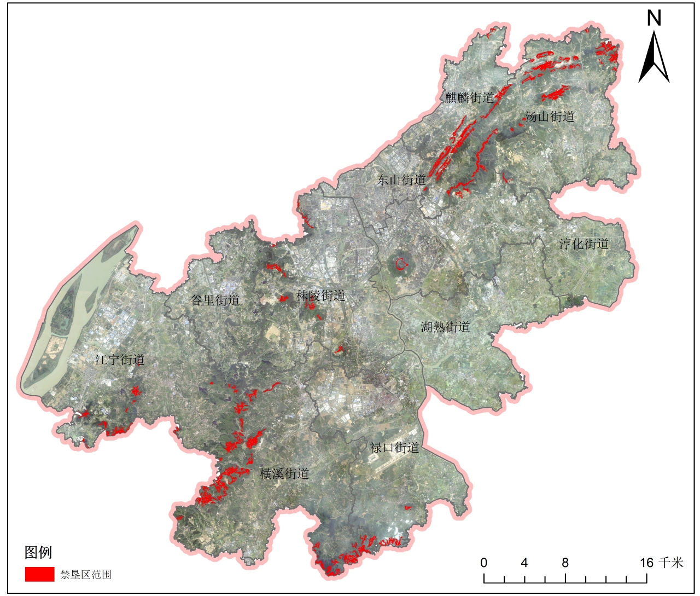Click the 8 mark on scale bar
The height and width of the screenshot is (596, 700).
click(x=565, y=563)
